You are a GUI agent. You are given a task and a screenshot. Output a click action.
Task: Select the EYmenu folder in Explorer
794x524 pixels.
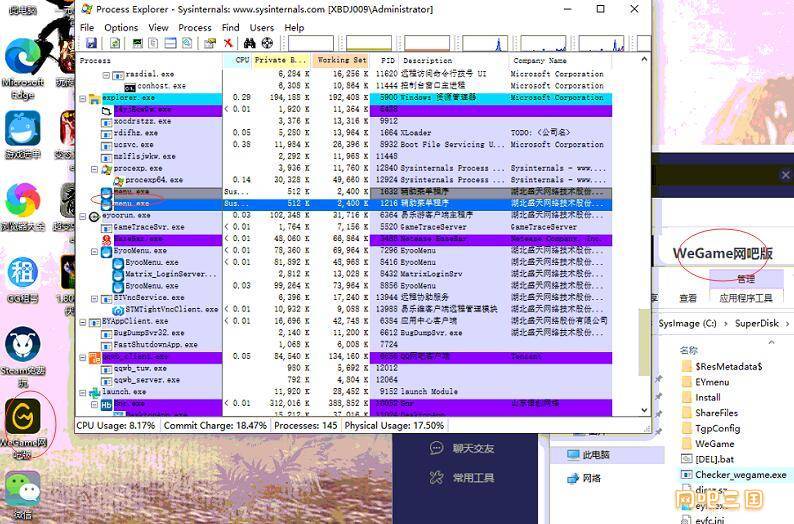[706, 382]
